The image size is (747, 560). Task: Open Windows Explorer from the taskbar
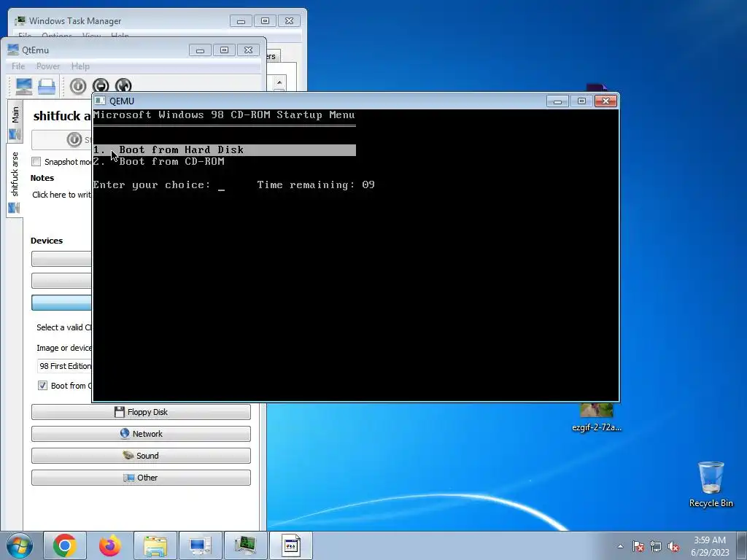point(155,545)
